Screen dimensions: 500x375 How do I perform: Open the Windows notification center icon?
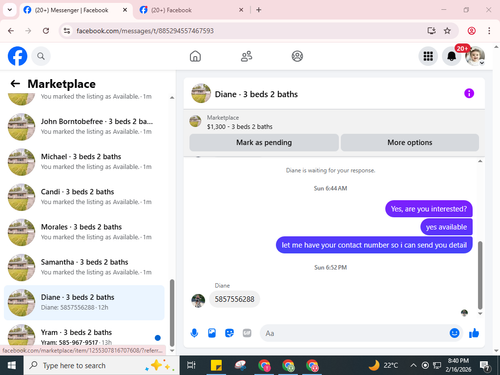click(x=484, y=365)
